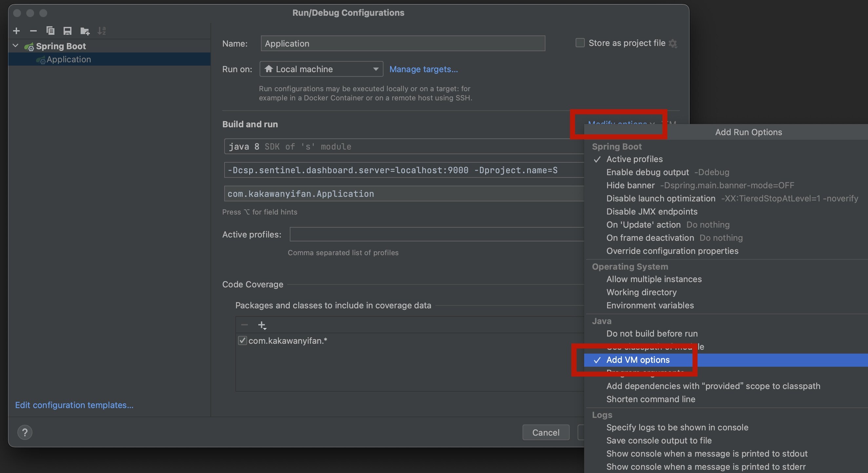
Task: Click the help question mark button
Action: click(25, 432)
